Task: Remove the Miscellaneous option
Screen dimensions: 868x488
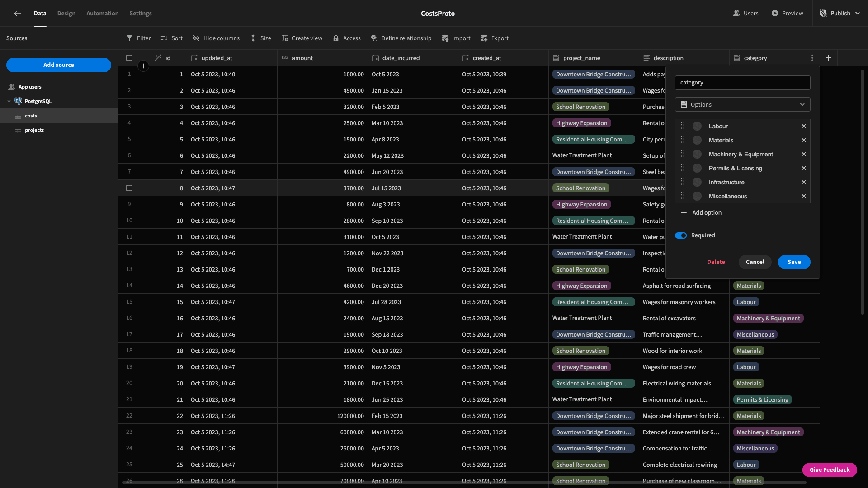Action: click(803, 196)
